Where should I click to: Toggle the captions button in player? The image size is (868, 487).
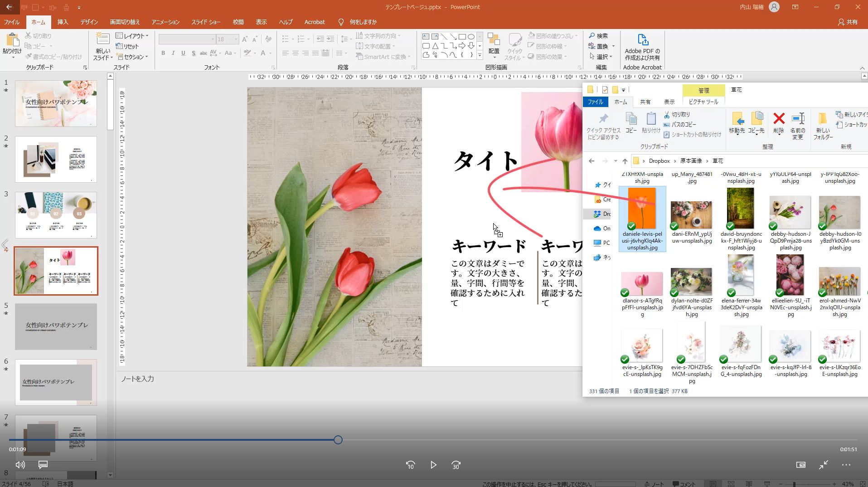[43, 465]
